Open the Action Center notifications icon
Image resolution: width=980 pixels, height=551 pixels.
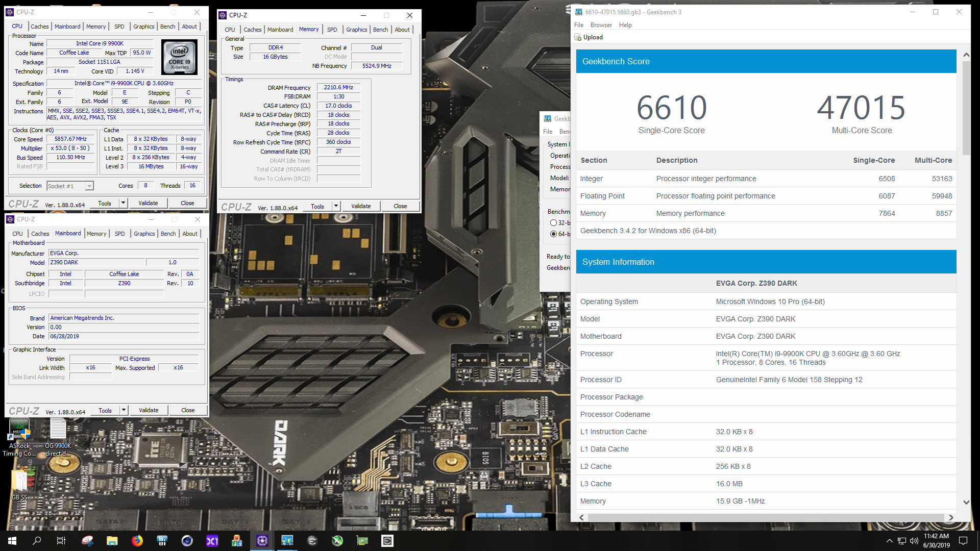[963, 541]
